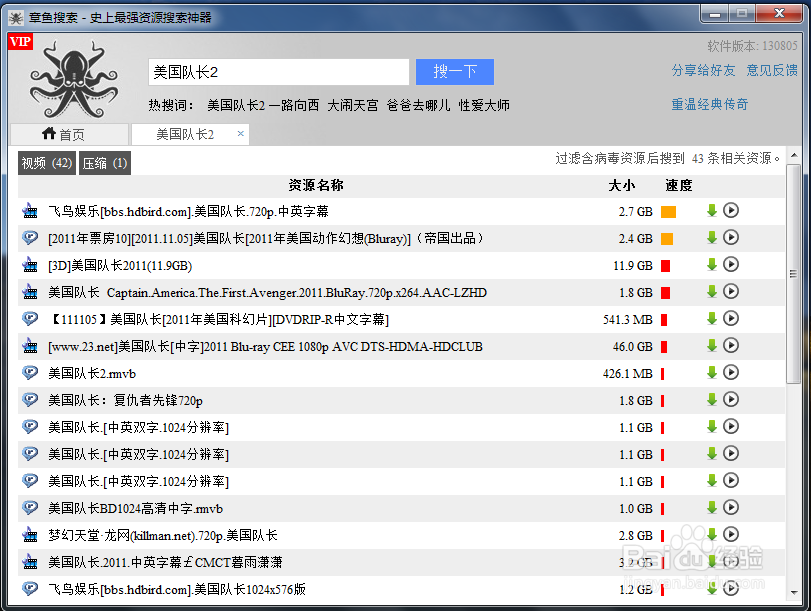Open 分享给好友 link
Viewport: 811px width, 611px height.
point(703,70)
